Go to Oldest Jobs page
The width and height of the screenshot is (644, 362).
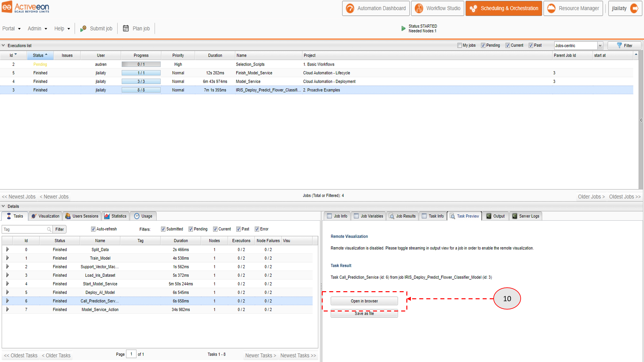click(625, 197)
